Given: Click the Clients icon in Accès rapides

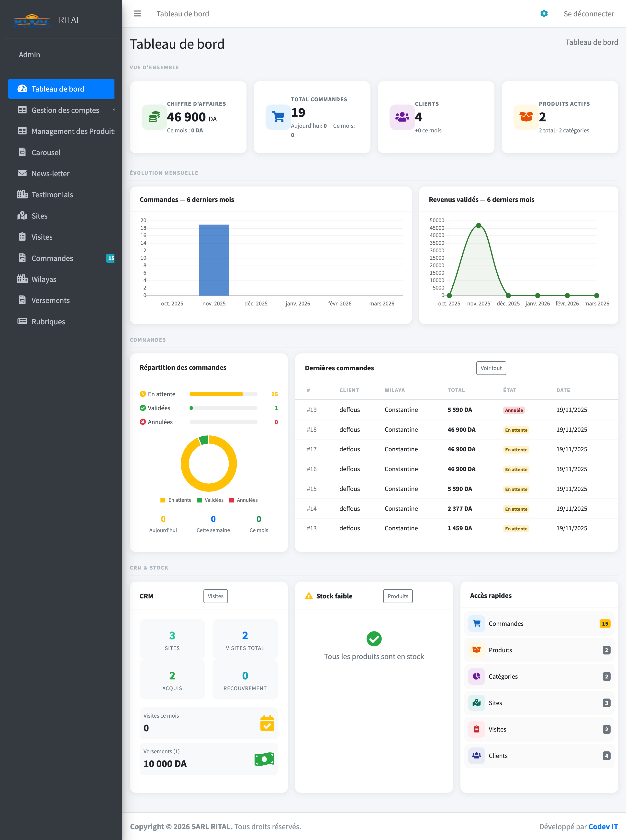Looking at the screenshot, I should pos(476,755).
